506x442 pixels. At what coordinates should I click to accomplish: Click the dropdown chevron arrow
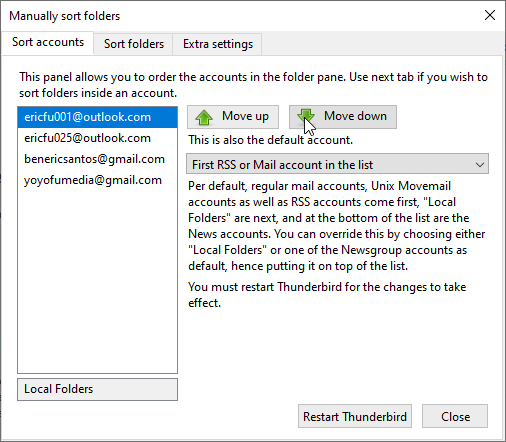tap(480, 165)
